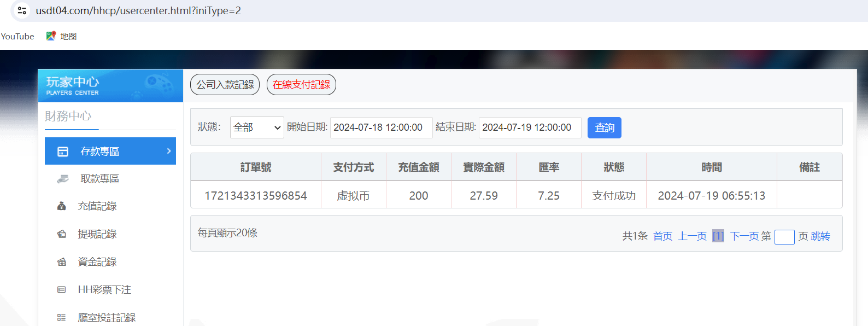Click the 支付成功 status cell
The height and width of the screenshot is (326, 868).
[x=614, y=196]
